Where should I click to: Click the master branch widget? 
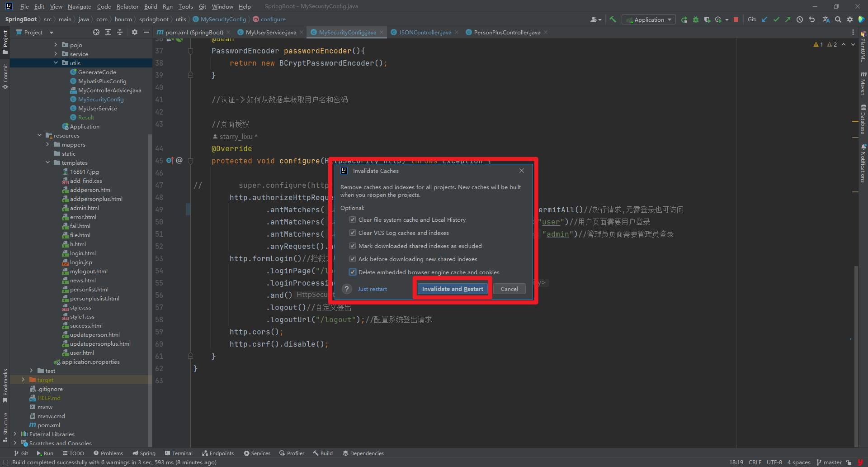pyautogui.click(x=829, y=462)
